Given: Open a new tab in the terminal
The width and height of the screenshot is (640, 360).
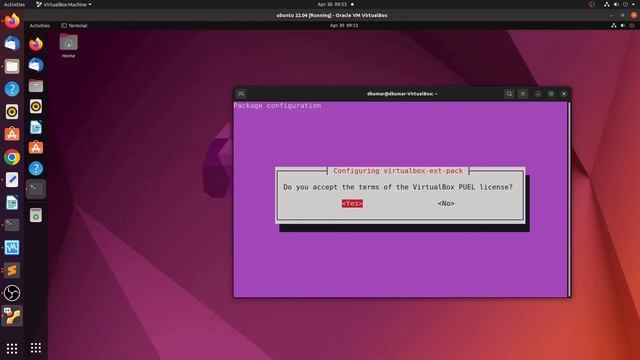Looking at the screenshot, I should click(x=241, y=94).
